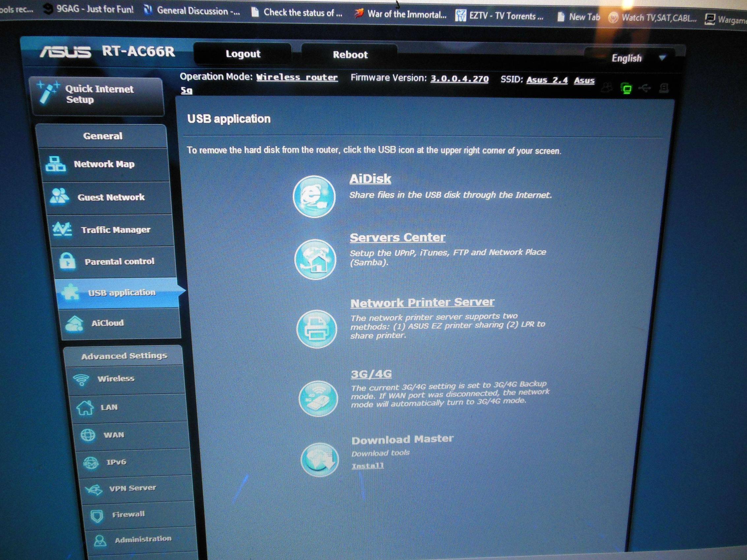Click the USB application puzzle icon
This screenshot has height=560, width=747.
[70, 292]
